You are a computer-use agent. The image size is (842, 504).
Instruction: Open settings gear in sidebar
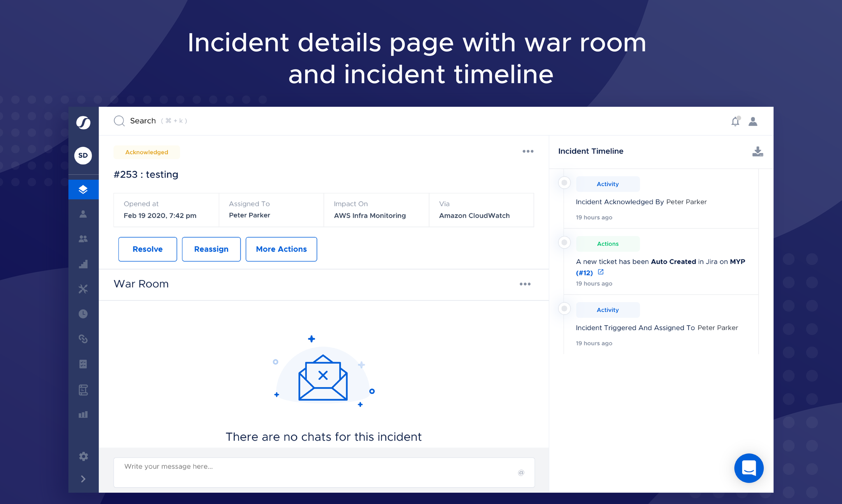pyautogui.click(x=83, y=456)
